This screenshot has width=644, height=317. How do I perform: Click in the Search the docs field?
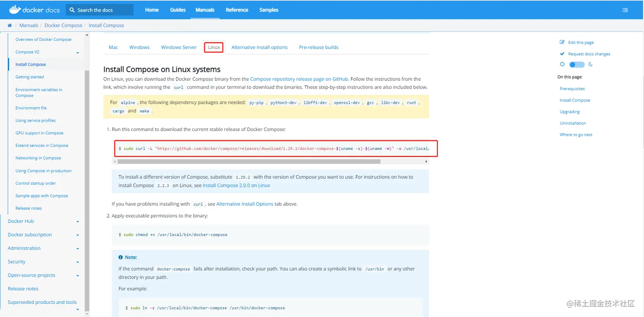100,10
